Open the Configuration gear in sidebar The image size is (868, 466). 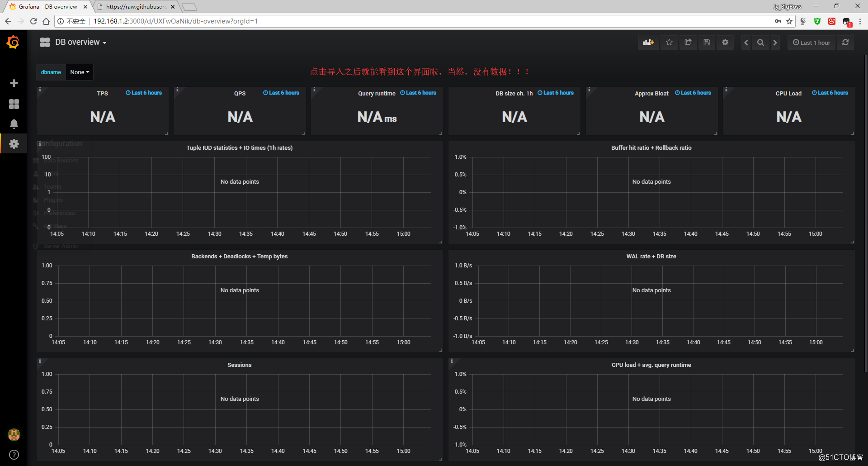tap(14, 144)
